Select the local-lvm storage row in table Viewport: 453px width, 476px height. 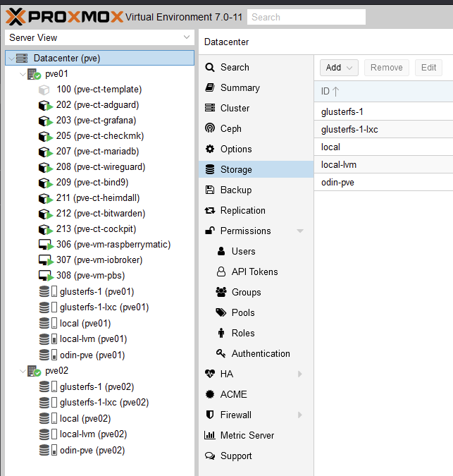(383, 164)
